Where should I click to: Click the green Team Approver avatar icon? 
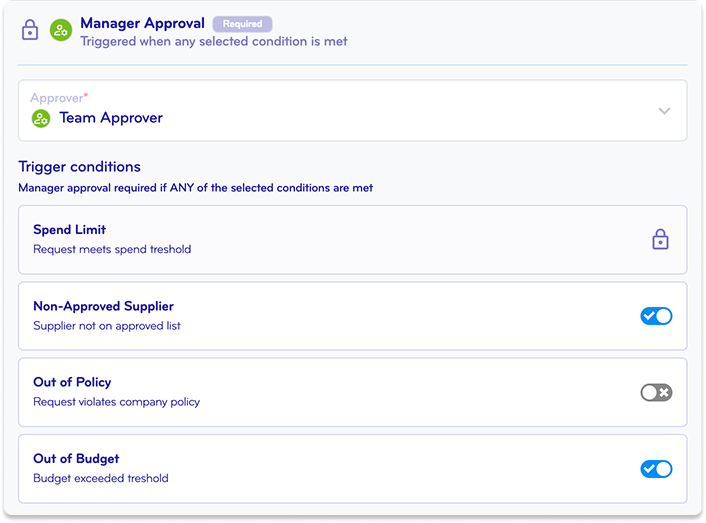41,118
